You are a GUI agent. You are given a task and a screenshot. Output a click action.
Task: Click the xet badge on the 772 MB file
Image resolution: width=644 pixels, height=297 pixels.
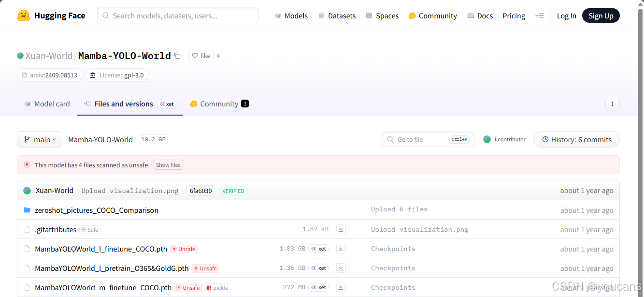[x=318, y=287]
